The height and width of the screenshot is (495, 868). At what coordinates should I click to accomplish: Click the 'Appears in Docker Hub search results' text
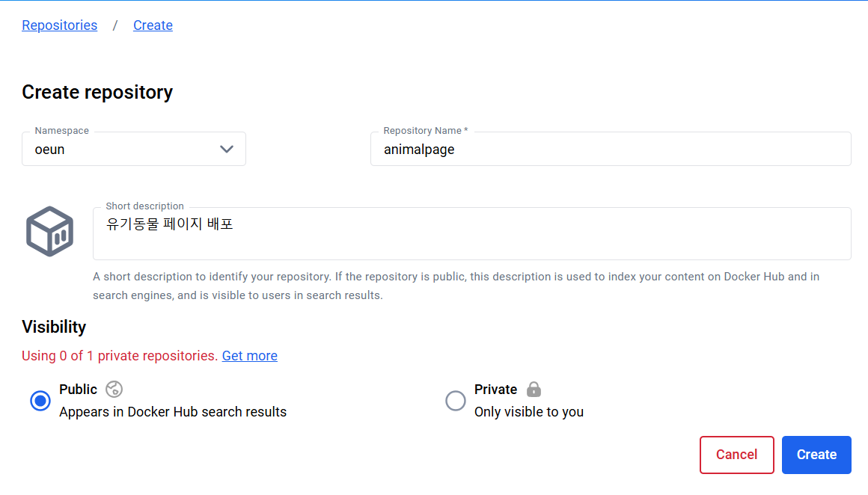(x=173, y=412)
